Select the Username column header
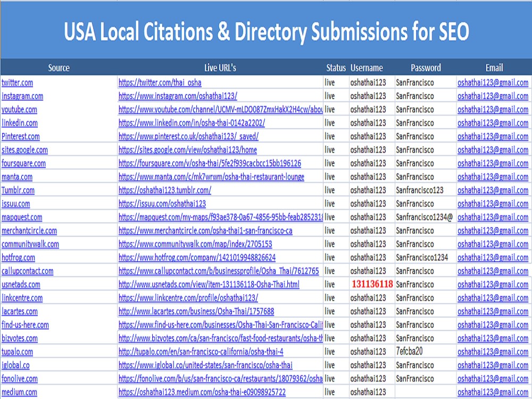The image size is (532, 399). tap(367, 68)
